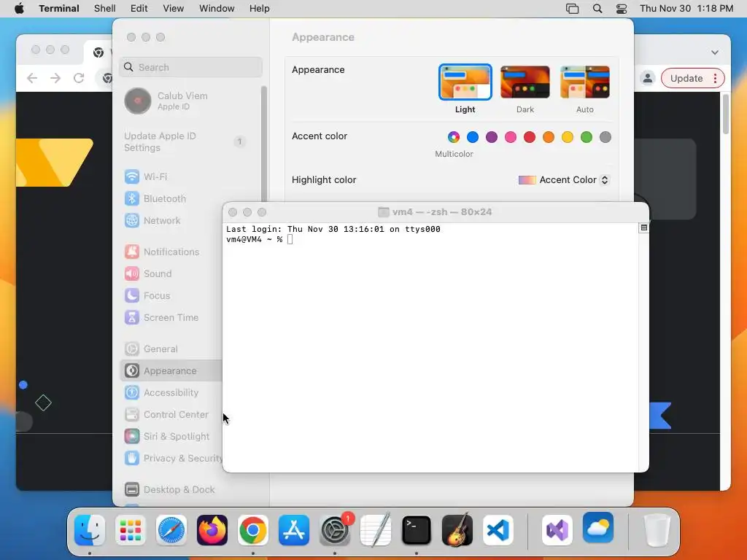Open Control Center in the menu bar
The height and width of the screenshot is (560, 747).
pos(622,9)
